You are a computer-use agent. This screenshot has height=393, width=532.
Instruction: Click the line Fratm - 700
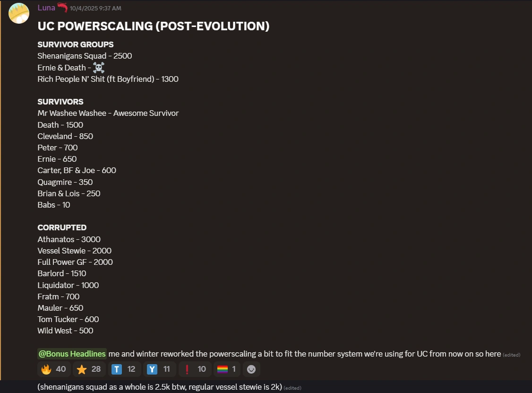(x=59, y=297)
